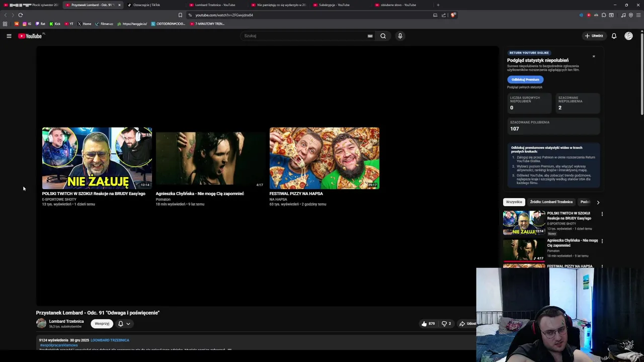Open options for Agnieszka Chylińska sidebar video
644x362 pixels.
coord(602,241)
